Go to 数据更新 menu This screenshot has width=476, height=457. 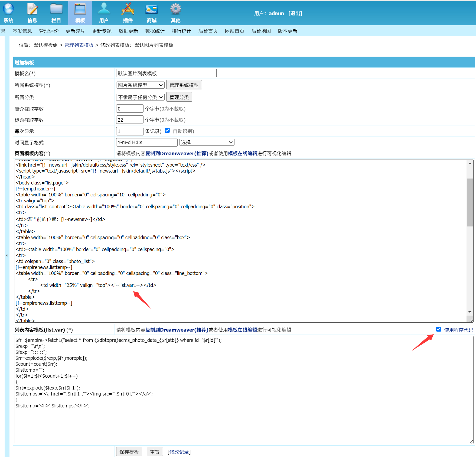128,31
